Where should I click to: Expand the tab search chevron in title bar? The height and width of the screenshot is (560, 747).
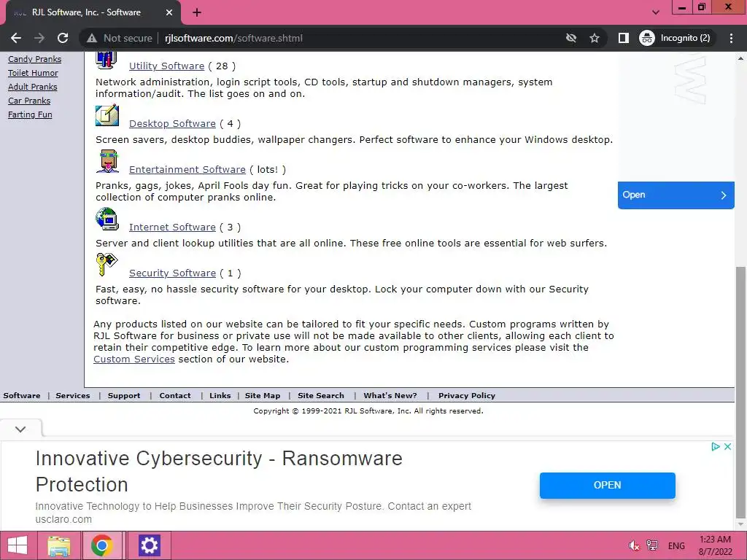(x=656, y=12)
